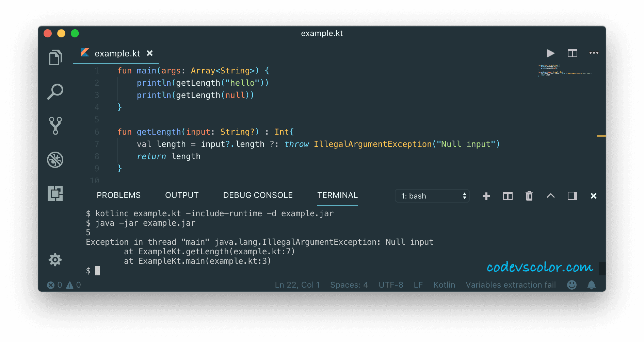The height and width of the screenshot is (342, 644).
Task: Click 'IllegalArgumentException' in line 7
Action: click(x=372, y=144)
